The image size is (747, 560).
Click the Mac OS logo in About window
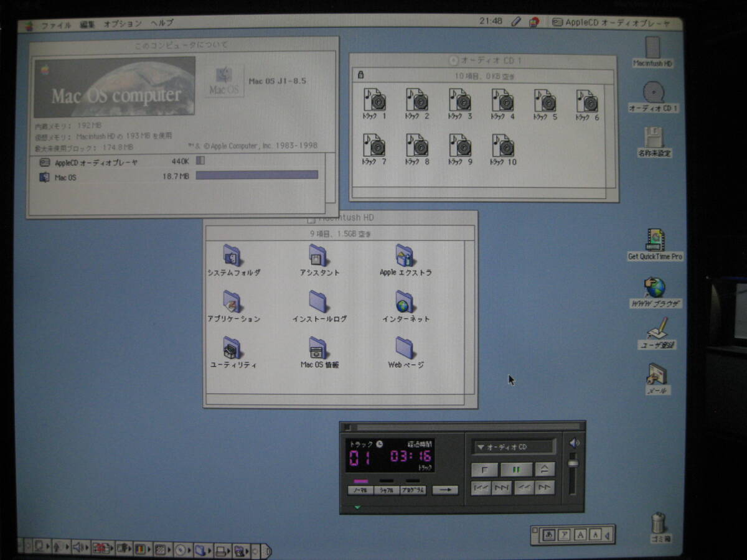click(224, 81)
